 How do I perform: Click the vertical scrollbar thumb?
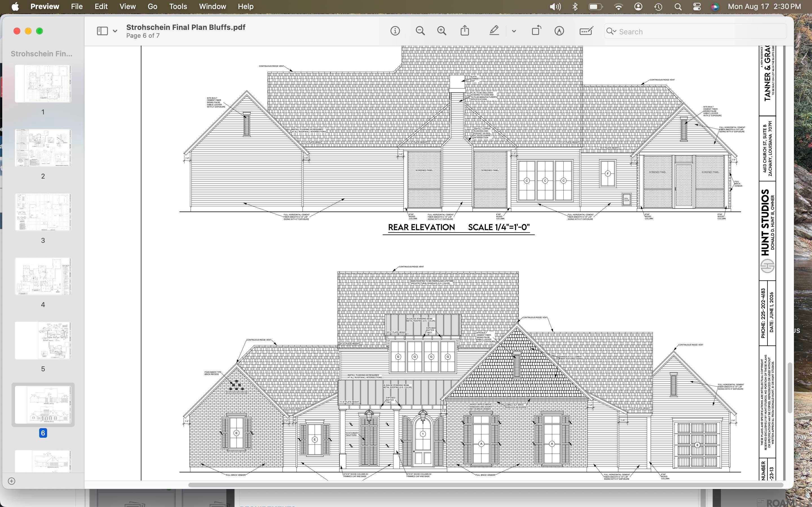coord(790,388)
